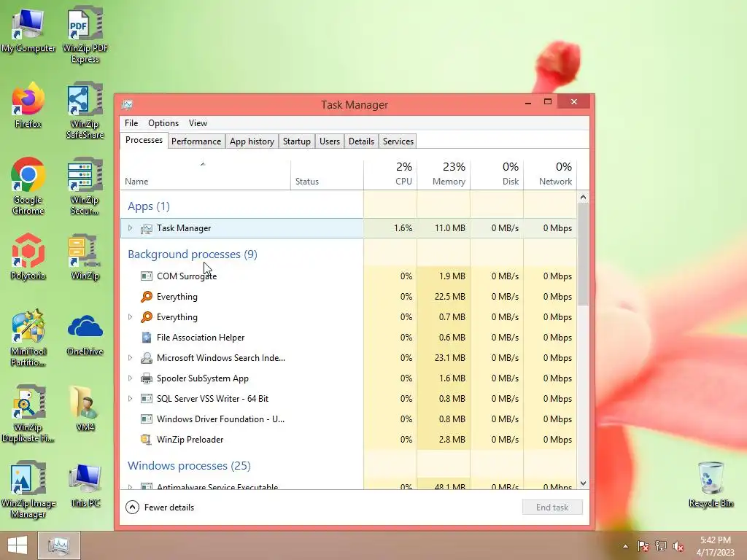747x560 pixels.
Task: Switch to the Details tab
Action: tap(361, 141)
